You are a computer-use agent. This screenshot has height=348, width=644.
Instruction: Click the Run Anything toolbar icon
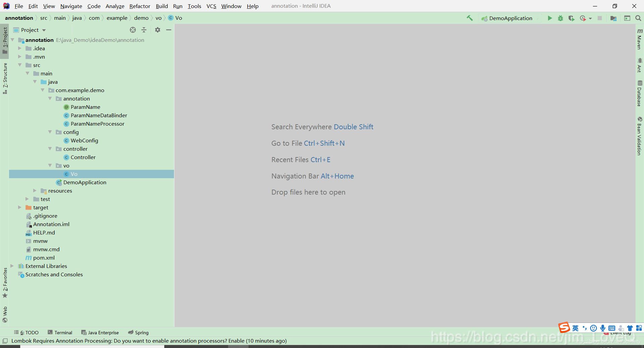[627, 18]
